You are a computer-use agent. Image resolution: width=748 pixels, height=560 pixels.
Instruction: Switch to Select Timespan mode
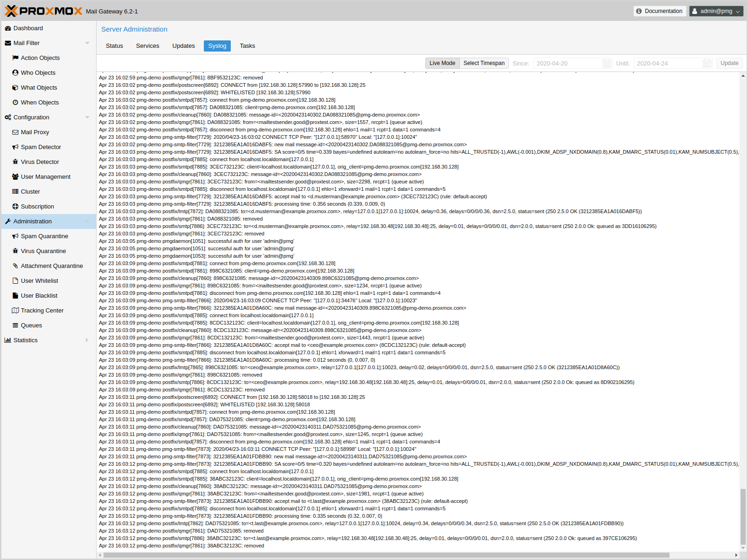coord(484,63)
